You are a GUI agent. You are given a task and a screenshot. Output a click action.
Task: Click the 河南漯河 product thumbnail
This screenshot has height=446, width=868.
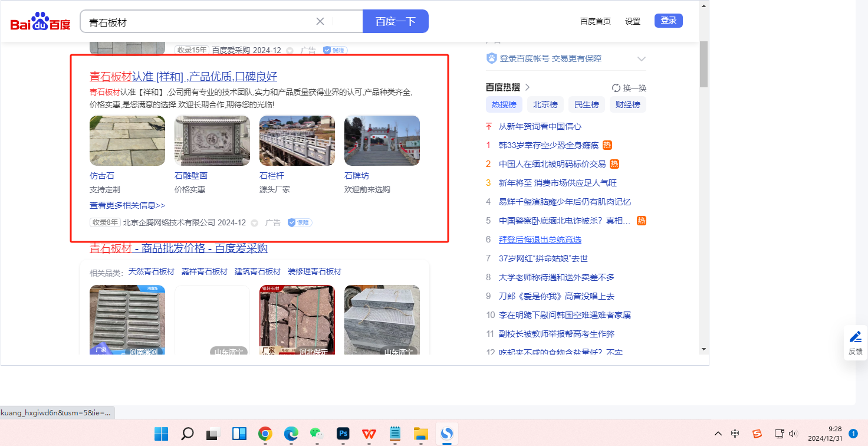pos(127,320)
